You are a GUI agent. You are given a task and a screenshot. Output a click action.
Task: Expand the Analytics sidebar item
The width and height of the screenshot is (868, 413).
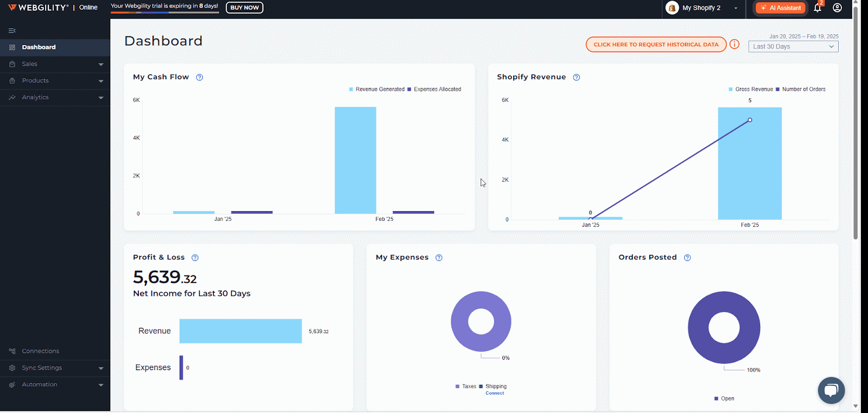pyautogui.click(x=55, y=98)
